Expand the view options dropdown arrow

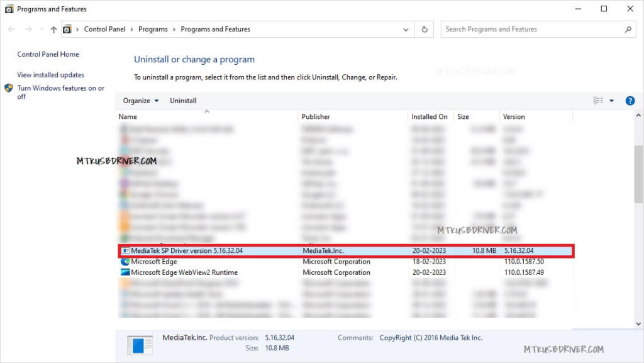pos(612,101)
